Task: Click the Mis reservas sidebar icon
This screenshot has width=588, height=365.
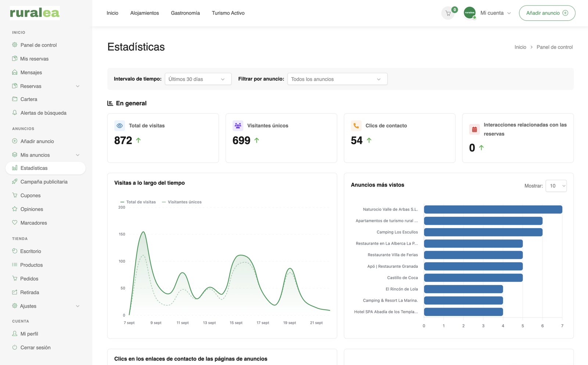Action: pyautogui.click(x=15, y=59)
